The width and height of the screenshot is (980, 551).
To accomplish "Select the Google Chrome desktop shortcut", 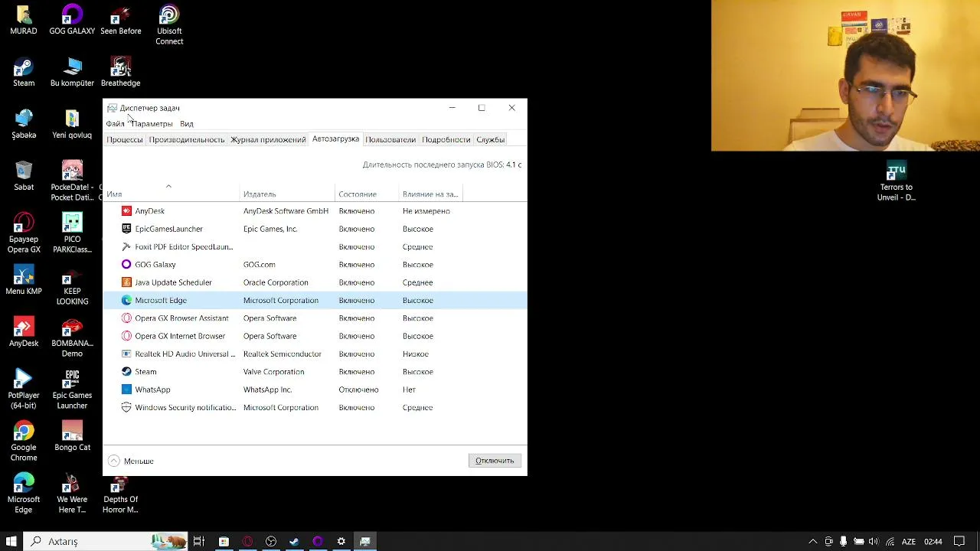I will 24,442.
